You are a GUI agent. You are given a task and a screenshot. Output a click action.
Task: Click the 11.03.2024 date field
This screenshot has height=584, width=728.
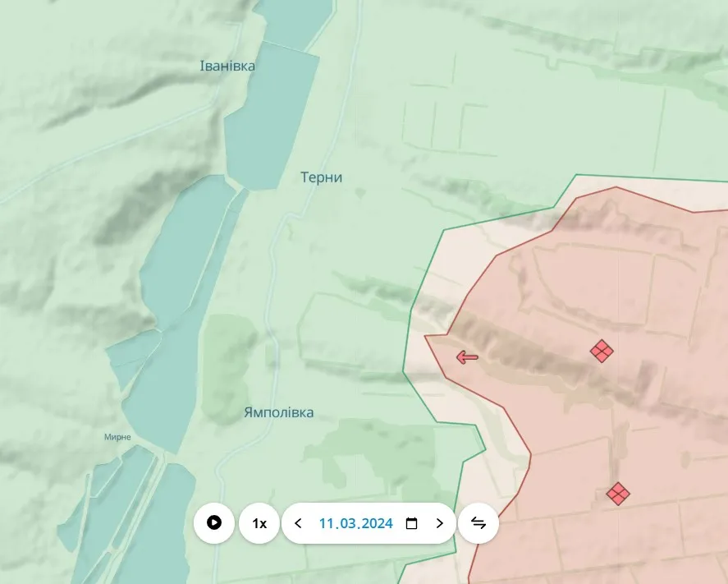355,523
